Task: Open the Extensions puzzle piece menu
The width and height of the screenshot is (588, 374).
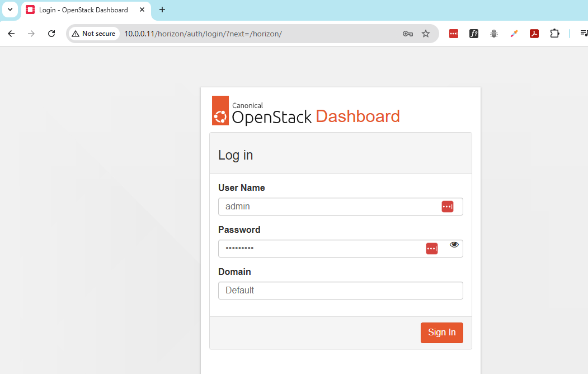Action: tap(554, 34)
